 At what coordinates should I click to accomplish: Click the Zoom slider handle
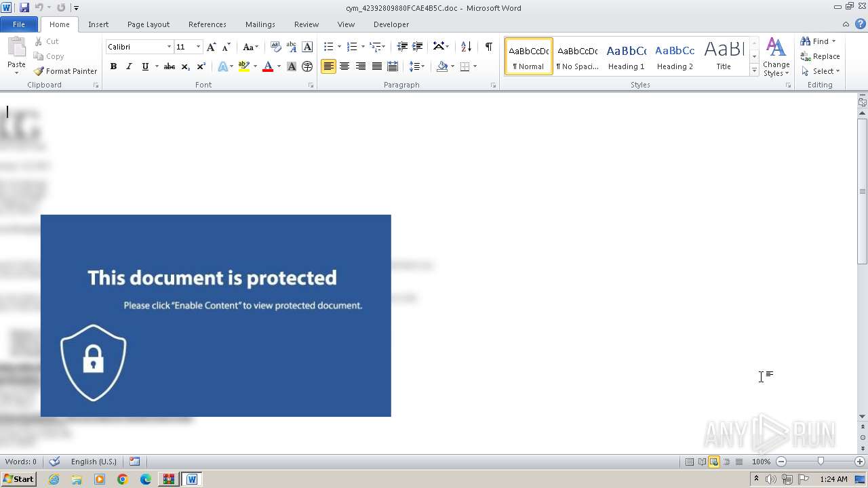[821, 462]
